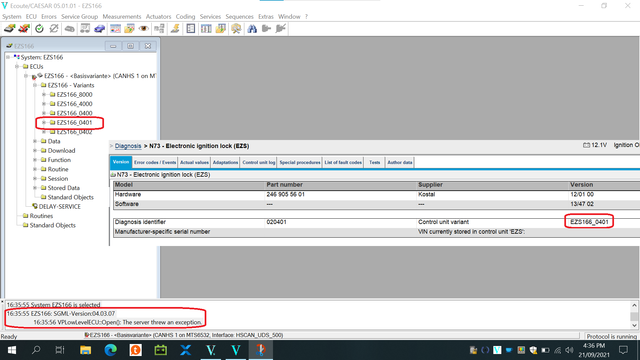Open Microsoft Edge from the taskbar

110,350
